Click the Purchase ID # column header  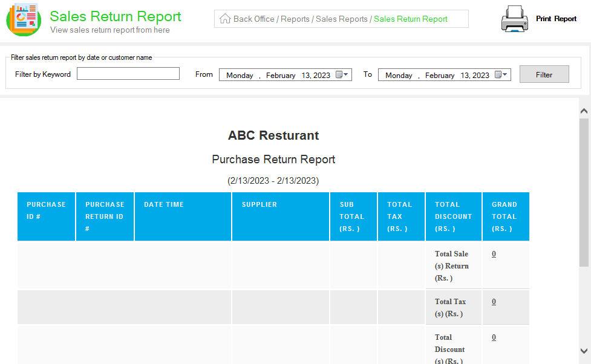tap(46, 216)
